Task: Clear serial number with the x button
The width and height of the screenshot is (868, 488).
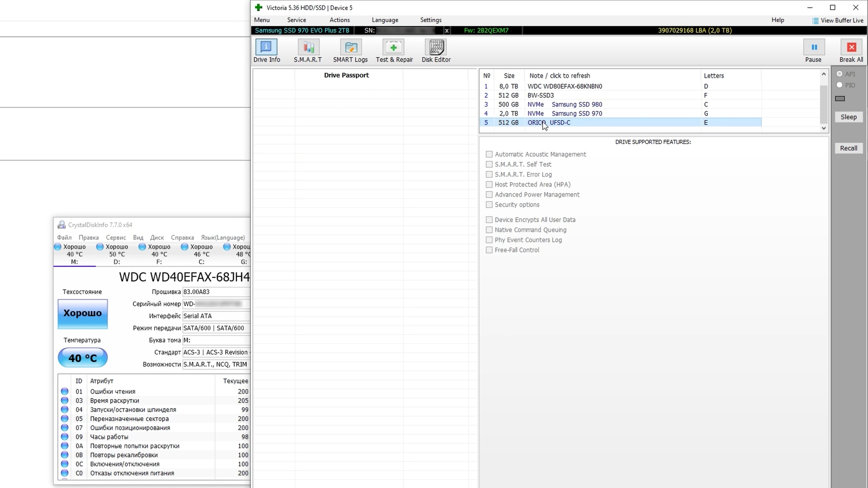Action: pos(447,31)
